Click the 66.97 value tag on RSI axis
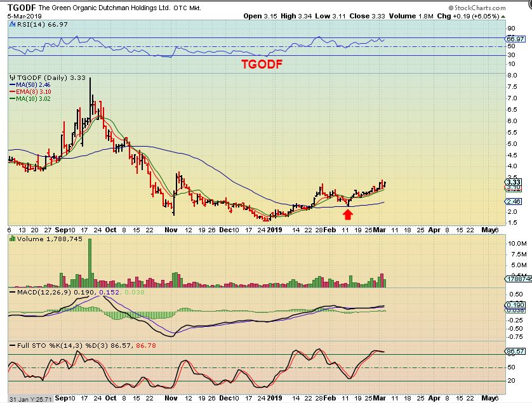 click(x=515, y=39)
